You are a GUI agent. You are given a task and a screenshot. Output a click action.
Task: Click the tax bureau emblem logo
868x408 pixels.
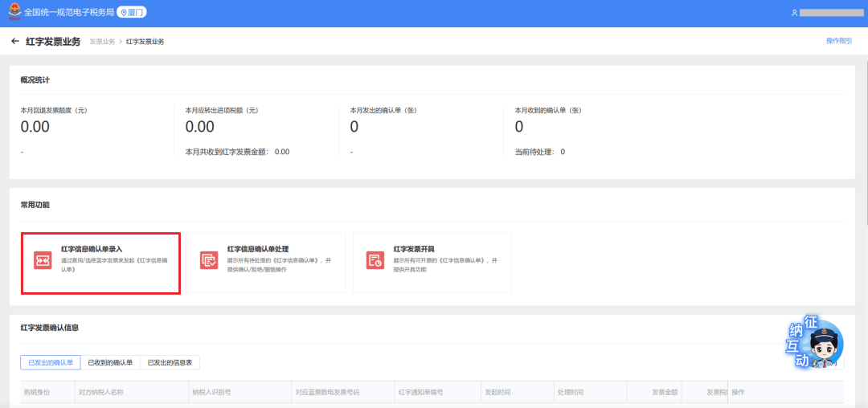click(14, 12)
